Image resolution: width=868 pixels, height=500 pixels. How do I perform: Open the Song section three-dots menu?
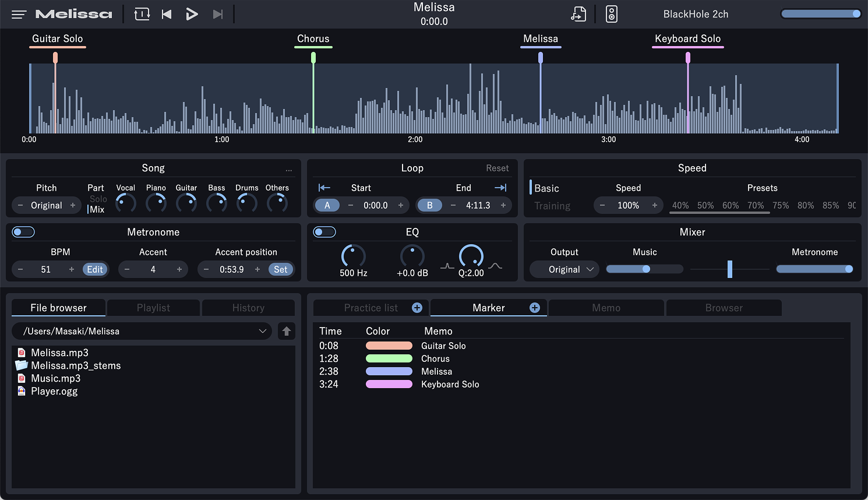click(x=289, y=170)
